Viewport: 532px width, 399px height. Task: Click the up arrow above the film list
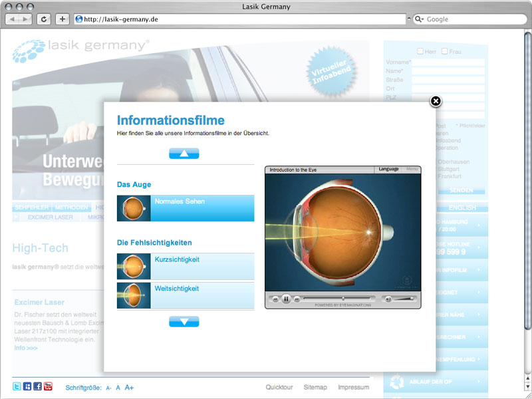184,154
